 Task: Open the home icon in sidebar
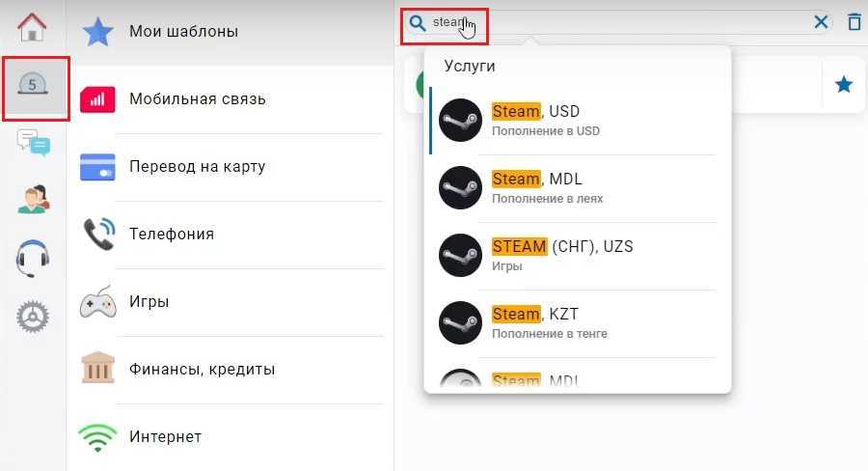pyautogui.click(x=32, y=27)
